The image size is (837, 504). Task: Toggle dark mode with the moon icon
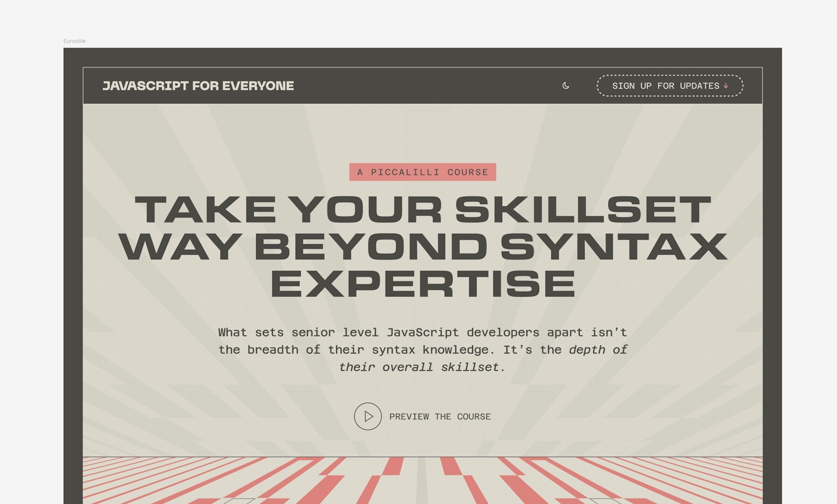point(565,86)
